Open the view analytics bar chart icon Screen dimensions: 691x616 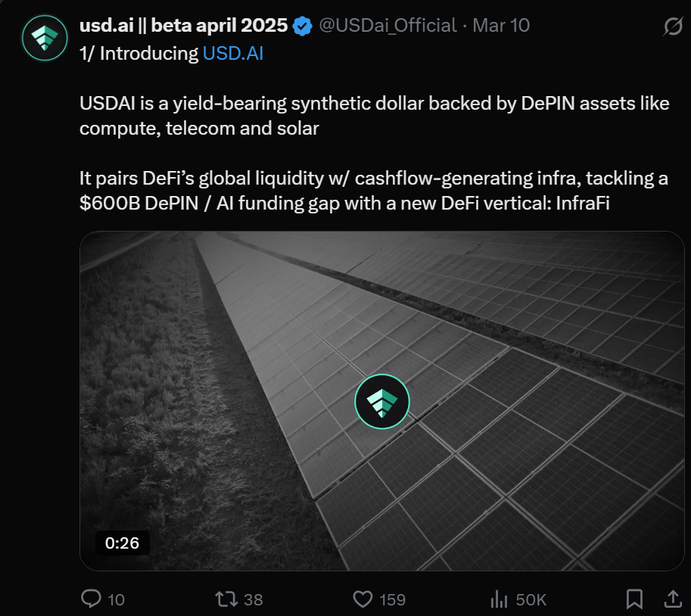coord(500,599)
